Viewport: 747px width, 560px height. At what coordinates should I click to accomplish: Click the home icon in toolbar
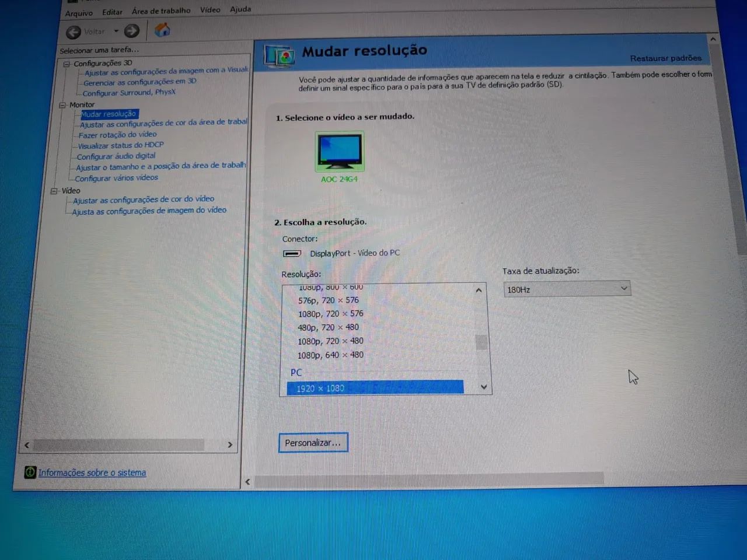point(162,30)
